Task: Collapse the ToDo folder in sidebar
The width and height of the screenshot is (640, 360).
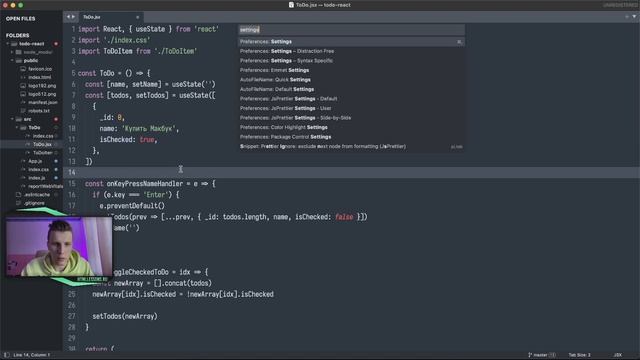Action: click(17, 128)
